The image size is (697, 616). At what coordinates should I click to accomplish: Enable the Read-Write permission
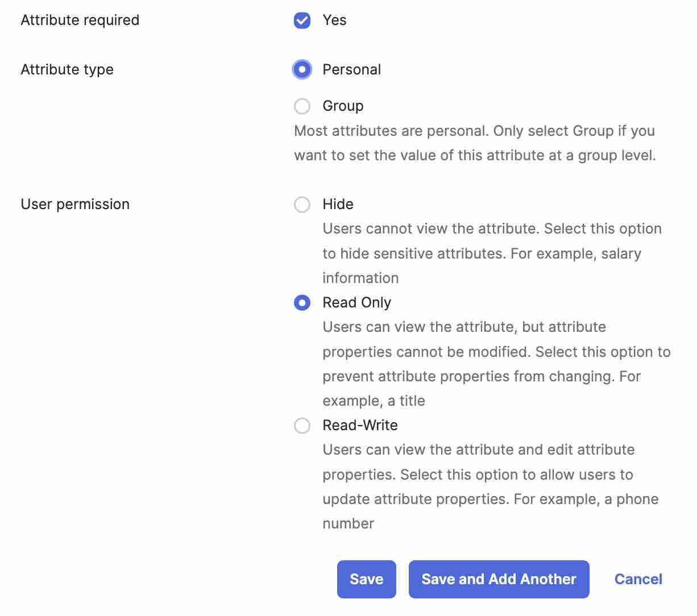[302, 425]
